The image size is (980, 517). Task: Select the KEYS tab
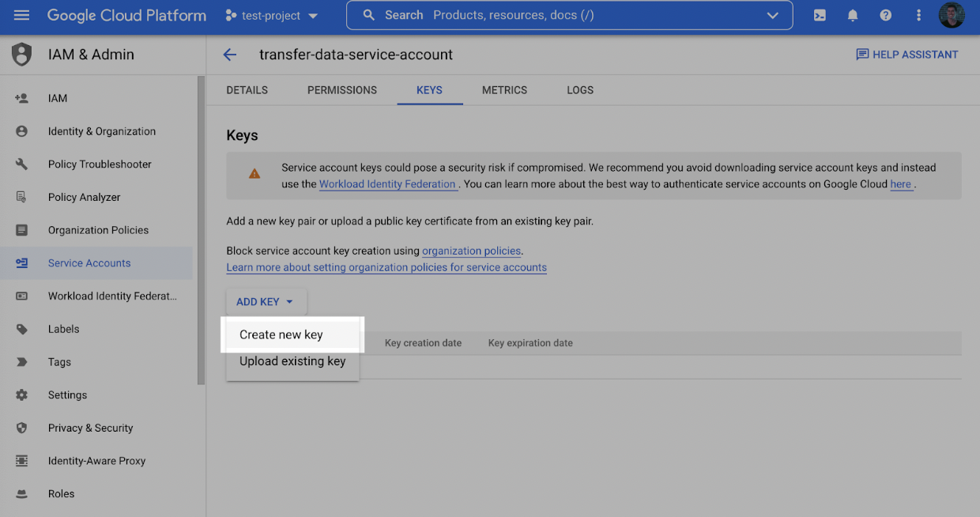click(430, 90)
